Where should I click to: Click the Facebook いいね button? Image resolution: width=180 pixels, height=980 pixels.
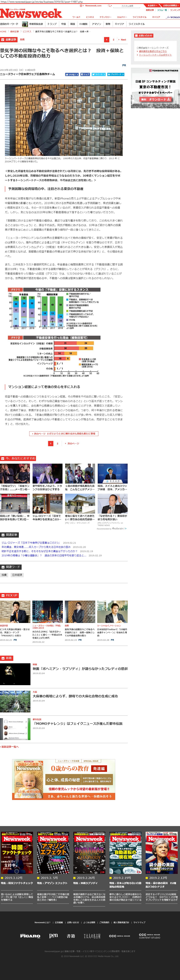[x=72, y=75]
